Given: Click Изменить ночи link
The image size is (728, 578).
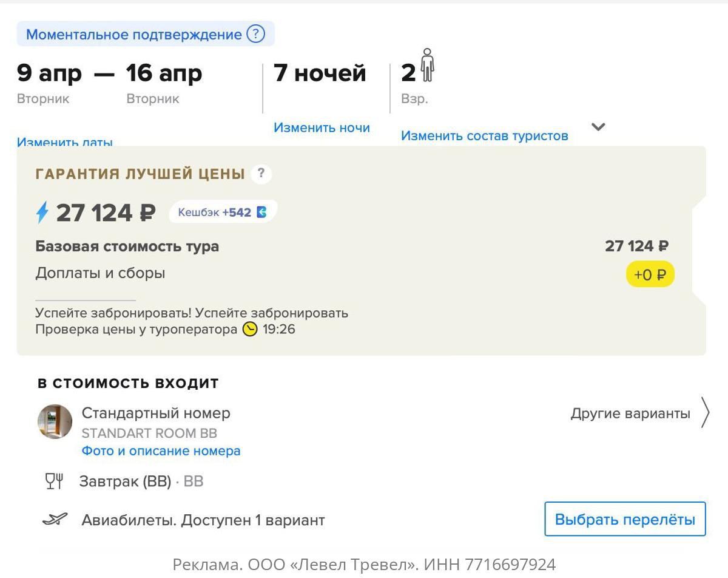Looking at the screenshot, I should coord(322,127).
